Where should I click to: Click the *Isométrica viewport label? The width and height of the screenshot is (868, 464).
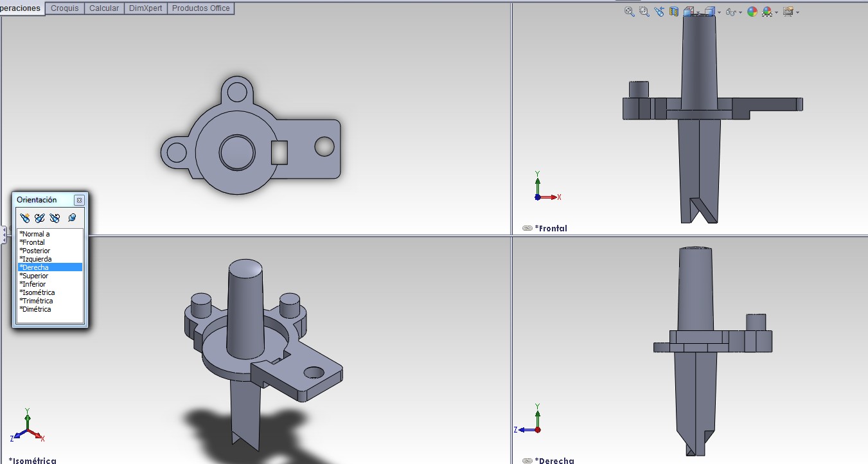pos(32,460)
